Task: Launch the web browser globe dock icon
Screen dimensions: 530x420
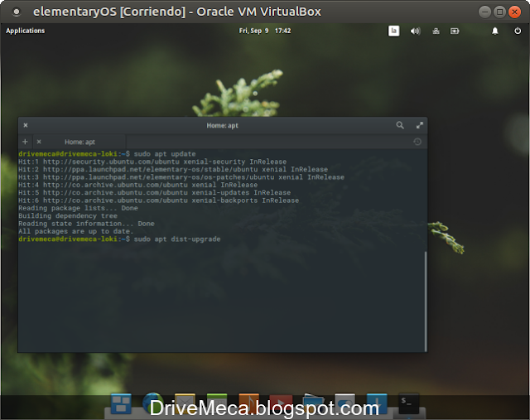Action: click(152, 403)
